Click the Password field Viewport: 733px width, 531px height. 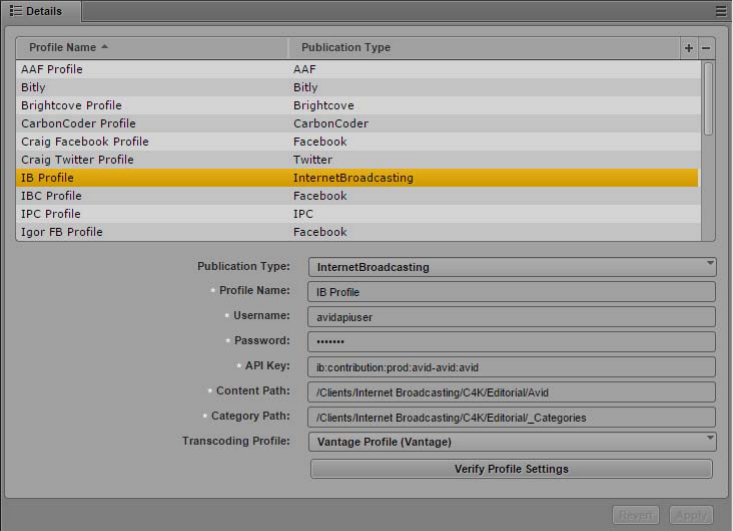click(x=513, y=342)
